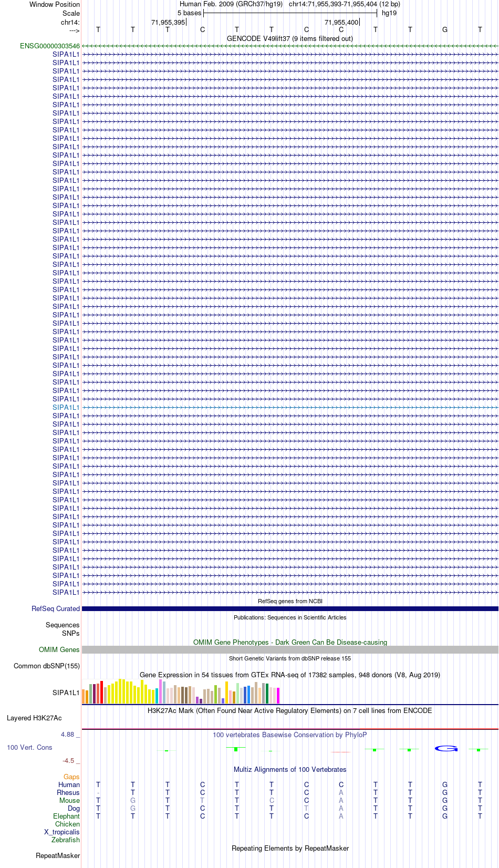Click the last magenta GTEx expression bar
This screenshot has height=868, width=499.
(x=278, y=696)
